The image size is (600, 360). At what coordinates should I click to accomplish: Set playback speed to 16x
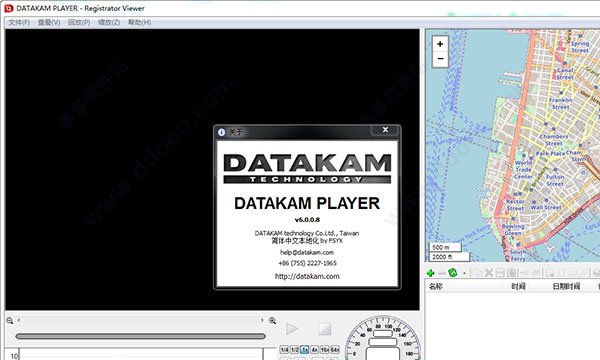(x=324, y=350)
